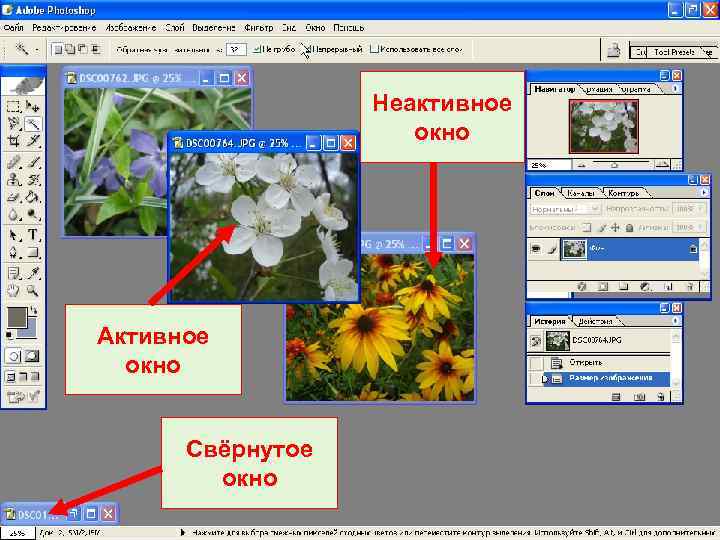Select the Magic Wand tool in the toolbox
The width and height of the screenshot is (720, 540).
pyautogui.click(x=33, y=124)
